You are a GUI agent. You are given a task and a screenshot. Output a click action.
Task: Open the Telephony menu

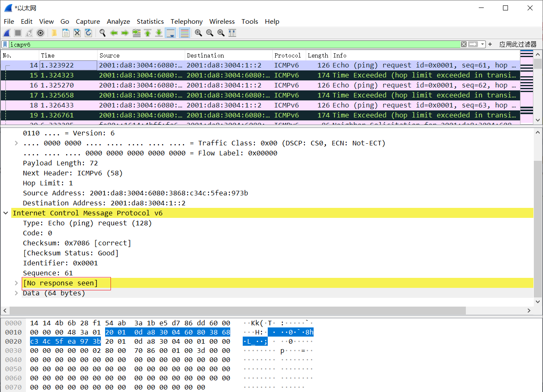186,21
